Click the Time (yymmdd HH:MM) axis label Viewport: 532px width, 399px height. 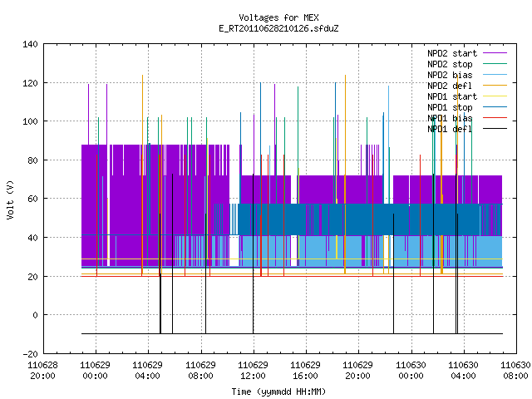278,392
